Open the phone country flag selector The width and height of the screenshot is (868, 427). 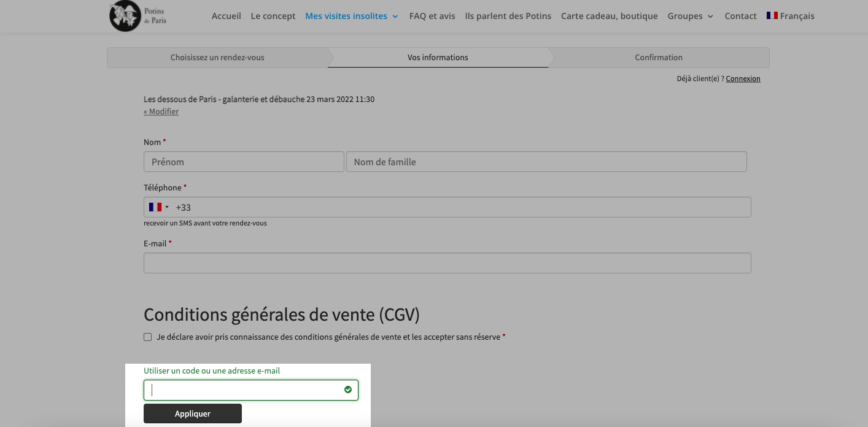pos(158,207)
